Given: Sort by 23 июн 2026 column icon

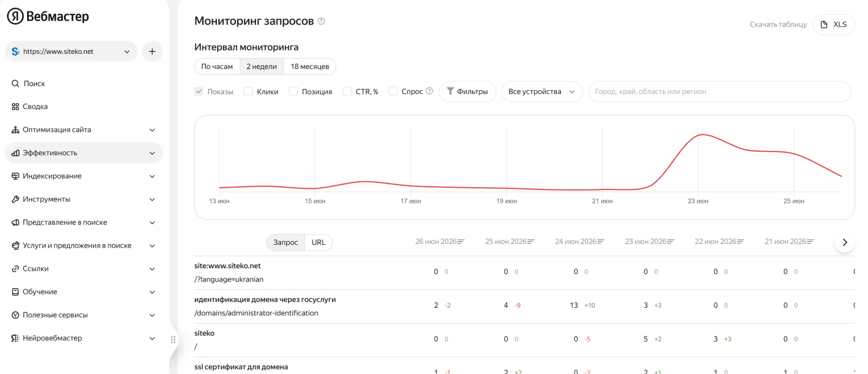Looking at the screenshot, I should pos(671,242).
